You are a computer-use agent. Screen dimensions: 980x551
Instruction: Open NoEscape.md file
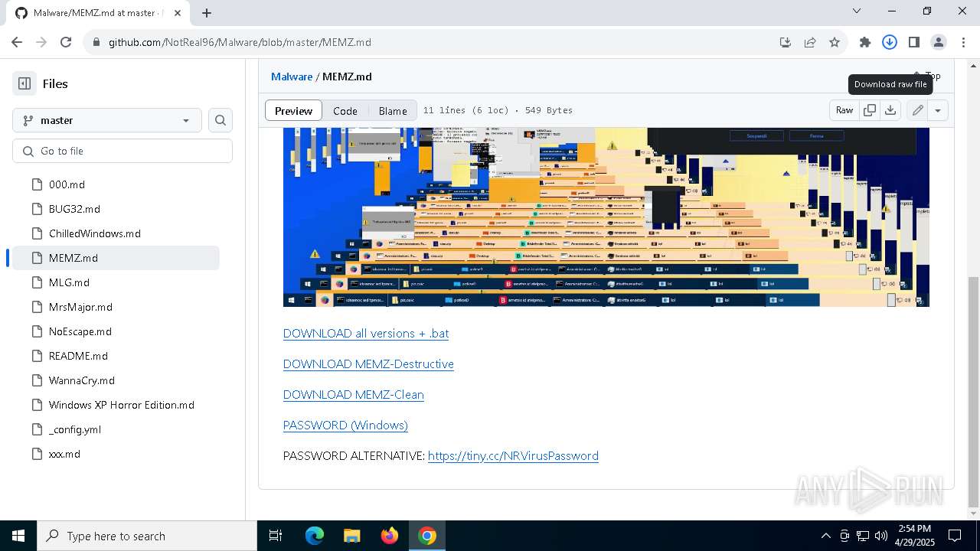click(x=80, y=331)
